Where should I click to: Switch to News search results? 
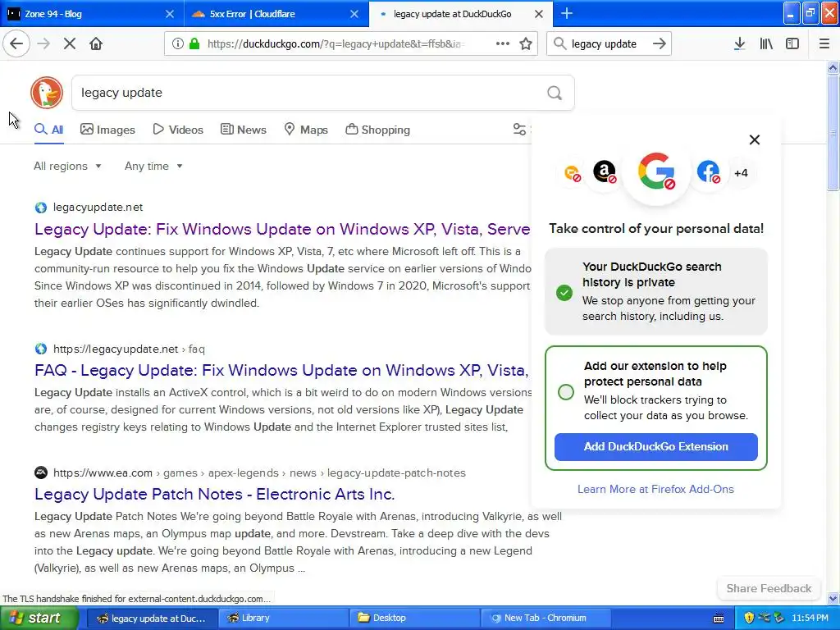coord(243,130)
